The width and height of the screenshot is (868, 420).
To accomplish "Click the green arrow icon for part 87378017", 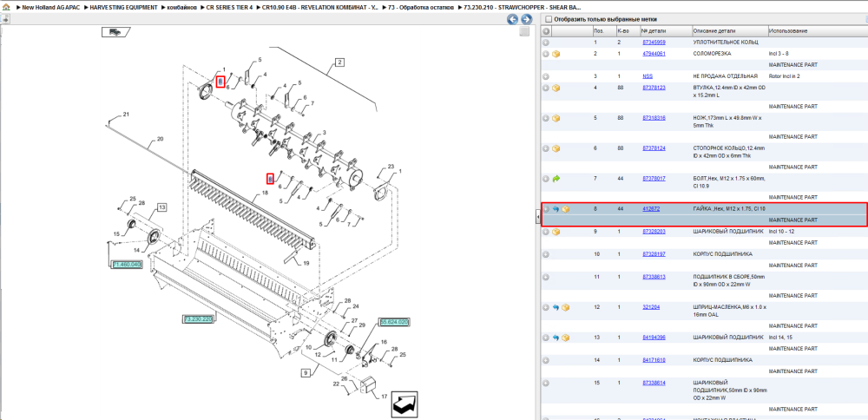I will (556, 179).
